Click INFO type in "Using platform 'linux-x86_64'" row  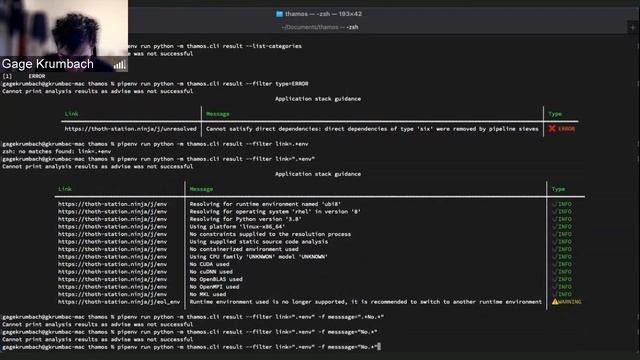565,227
